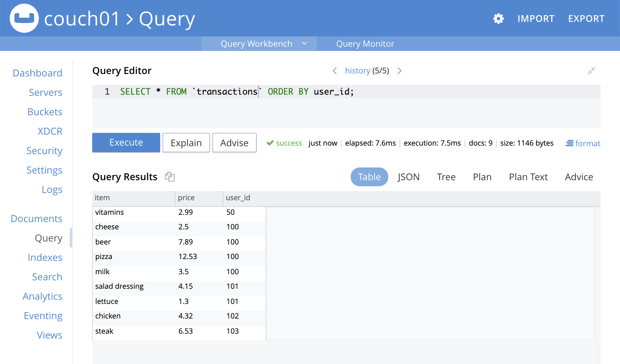Open Documents in sidebar
Viewport: 620px width, 364px height.
36,219
